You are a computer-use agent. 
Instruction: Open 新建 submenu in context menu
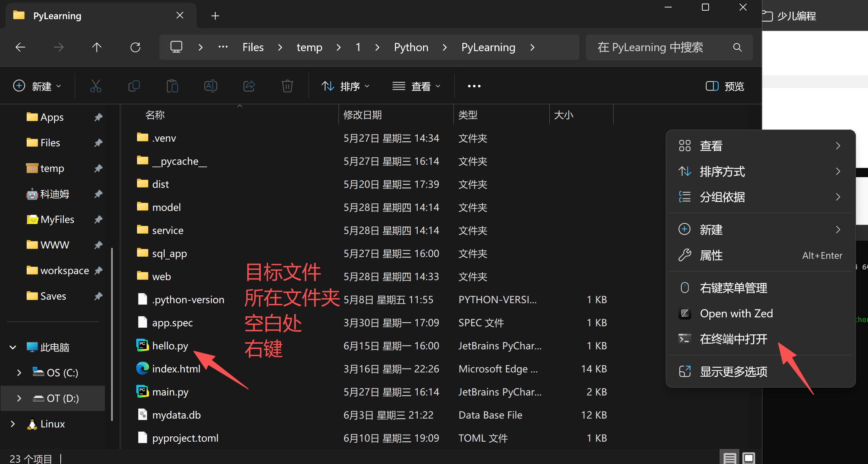coord(760,230)
